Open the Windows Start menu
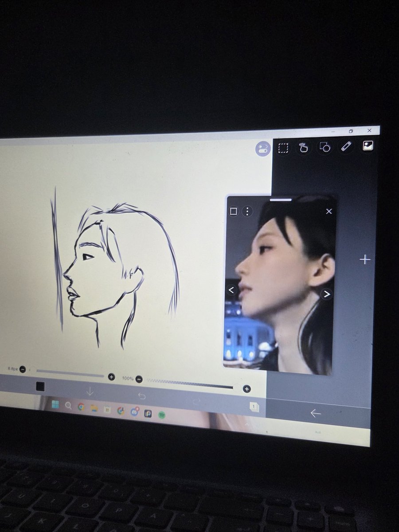This screenshot has height=532, width=399. coord(55,404)
